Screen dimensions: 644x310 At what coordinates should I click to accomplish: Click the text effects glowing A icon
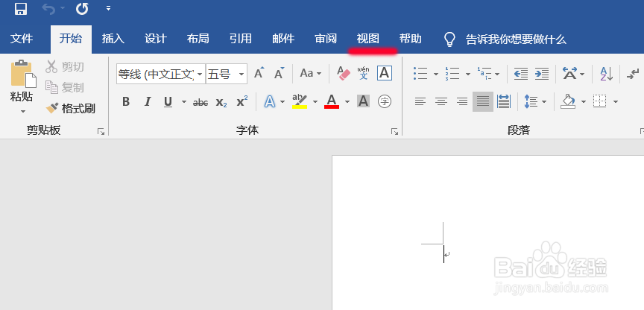(x=269, y=101)
